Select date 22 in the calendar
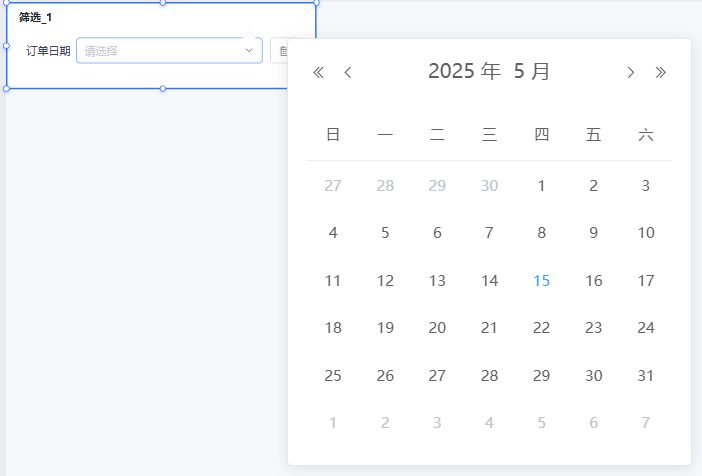702x476 pixels. 541,328
